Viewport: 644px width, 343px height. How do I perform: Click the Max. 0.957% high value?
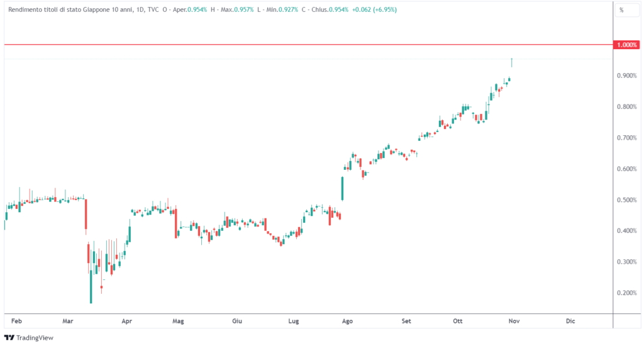[238, 10]
